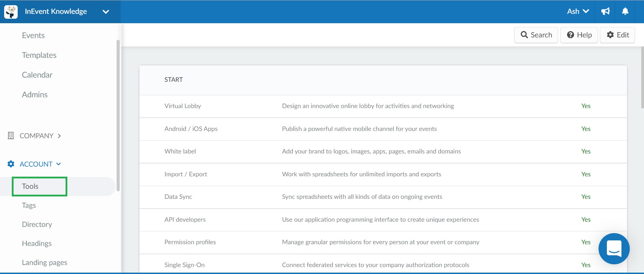Go to Events in the sidebar

point(33,35)
